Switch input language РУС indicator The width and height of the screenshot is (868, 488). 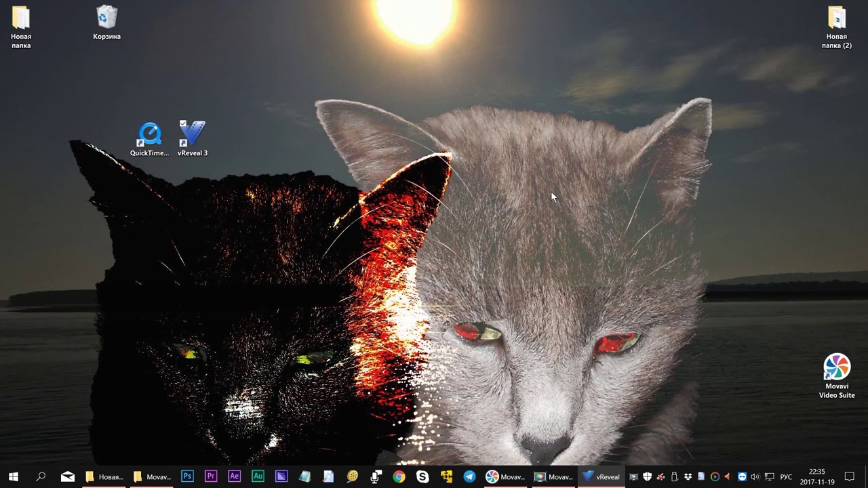[x=786, y=476]
